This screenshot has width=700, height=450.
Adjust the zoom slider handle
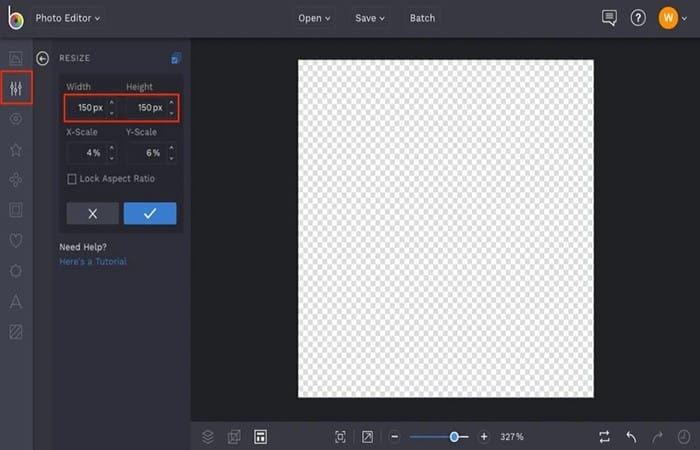point(454,437)
